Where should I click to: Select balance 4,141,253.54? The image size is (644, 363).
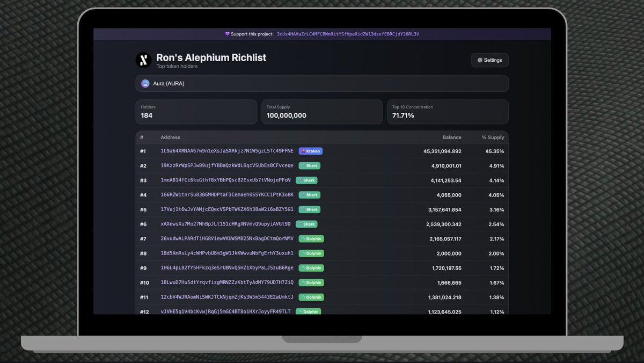[446, 180]
